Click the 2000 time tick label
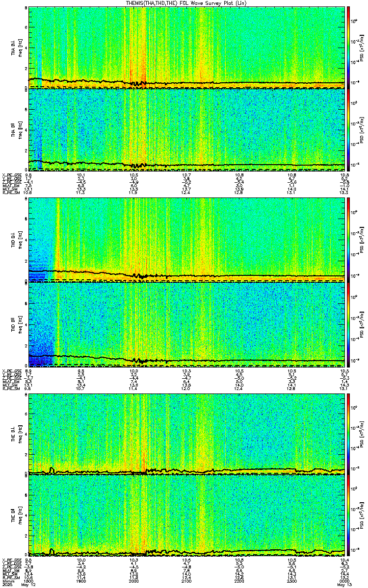This screenshot has width=368, height=588. [134, 581]
